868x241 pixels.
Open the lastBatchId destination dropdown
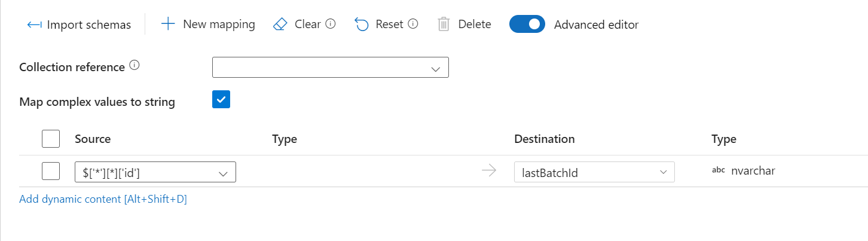click(x=594, y=172)
